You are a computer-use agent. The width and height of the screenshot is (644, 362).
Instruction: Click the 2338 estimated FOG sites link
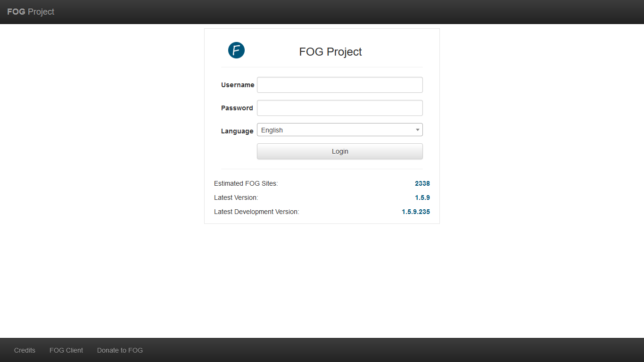[x=422, y=183]
